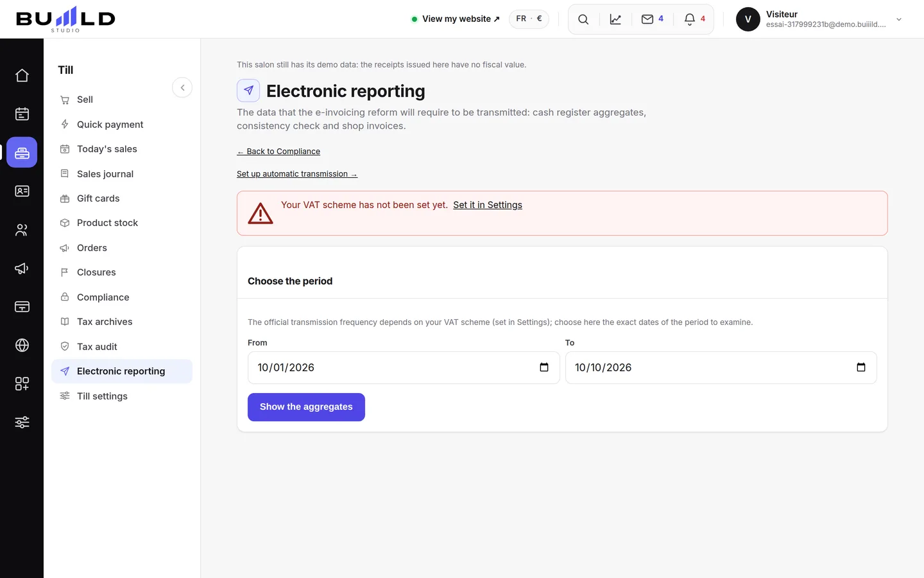
Task: Collapse the Till sidebar panel
Action: click(x=182, y=87)
